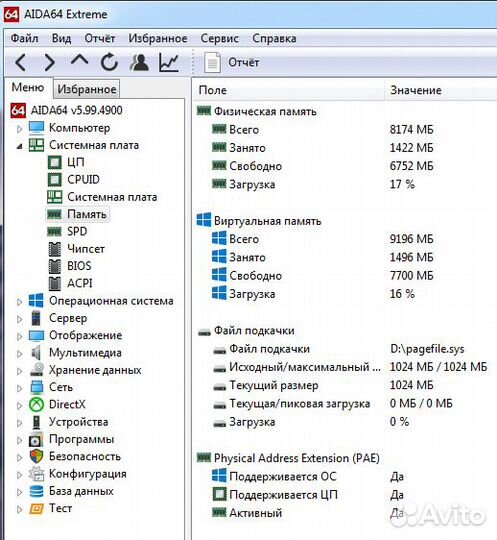Select the Текущий размер row
The image size is (497, 540).
(273, 385)
